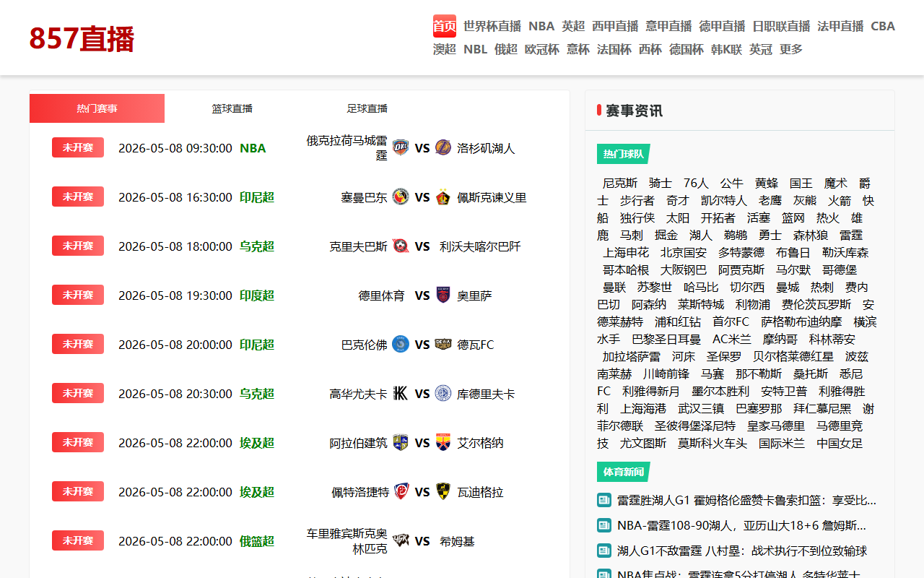Open 英超 in the top navigation

tap(573, 26)
